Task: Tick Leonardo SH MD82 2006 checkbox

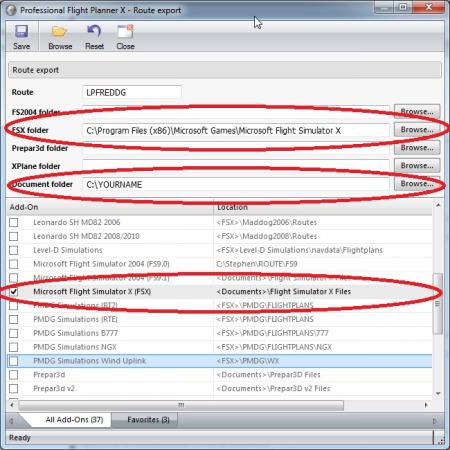Action: pos(14,222)
